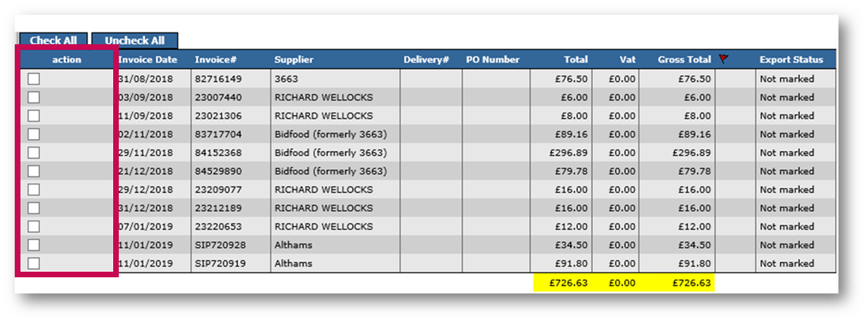Check the box for invoice 82716149

34,79
